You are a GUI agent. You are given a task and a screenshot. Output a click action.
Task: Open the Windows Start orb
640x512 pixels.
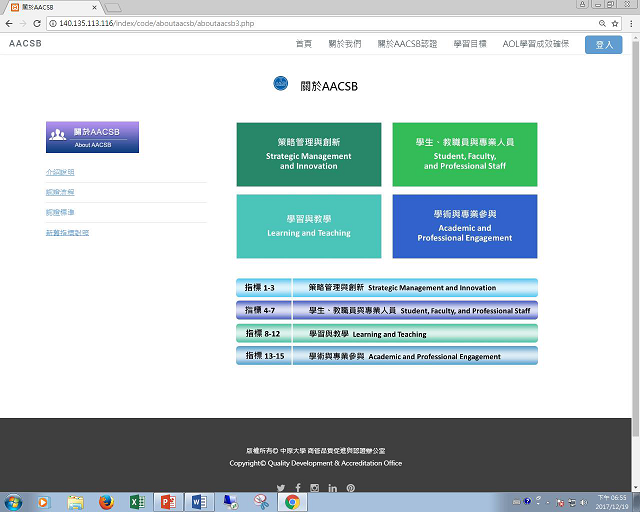point(13,502)
